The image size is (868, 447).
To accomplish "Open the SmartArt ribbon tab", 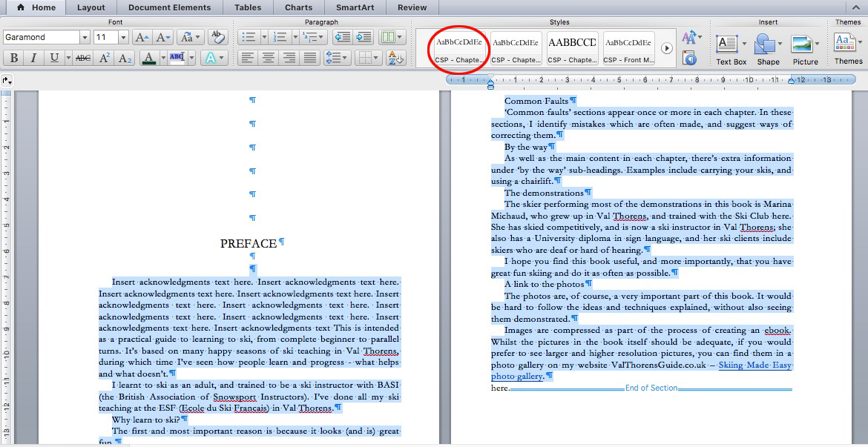I will 354,7.
